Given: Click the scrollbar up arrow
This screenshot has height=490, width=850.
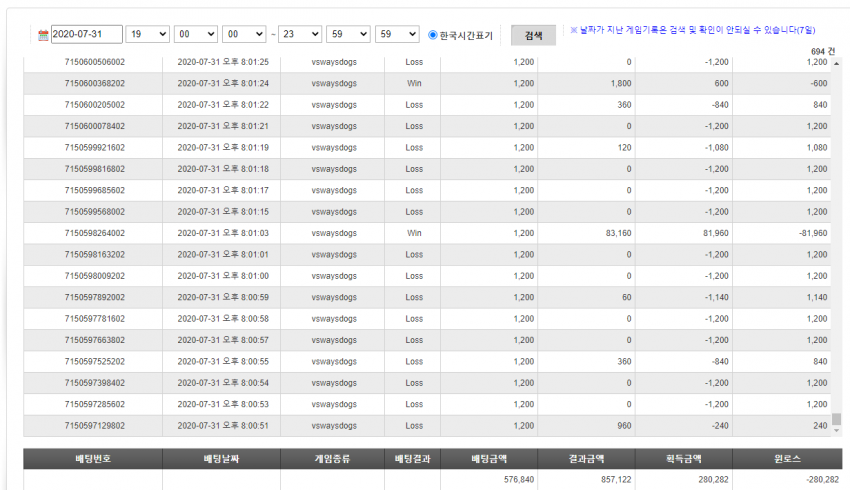Looking at the screenshot, I should (836, 63).
